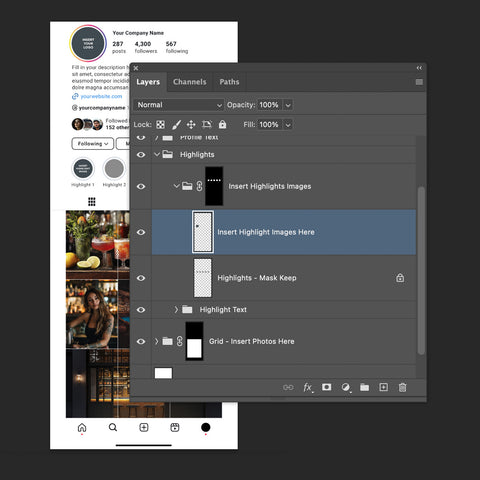Tap the grid view icon in mockup
Screen dimensions: 480x480
click(92, 202)
